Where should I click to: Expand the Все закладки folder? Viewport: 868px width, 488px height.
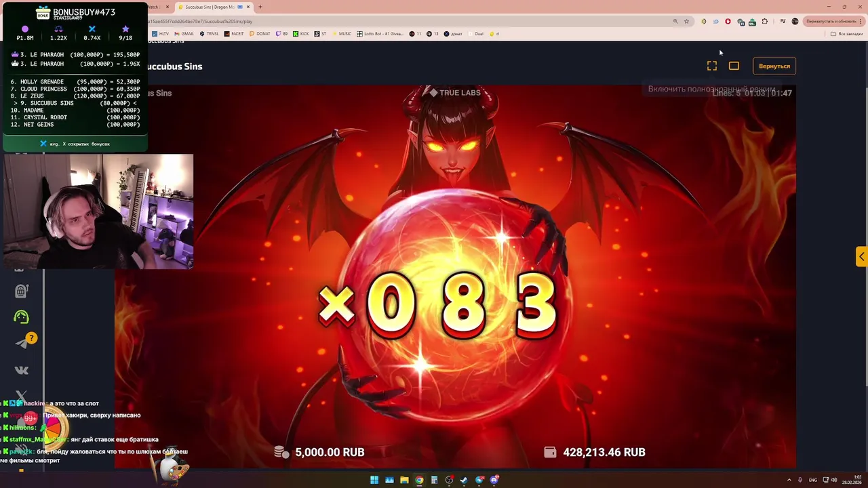pos(846,34)
